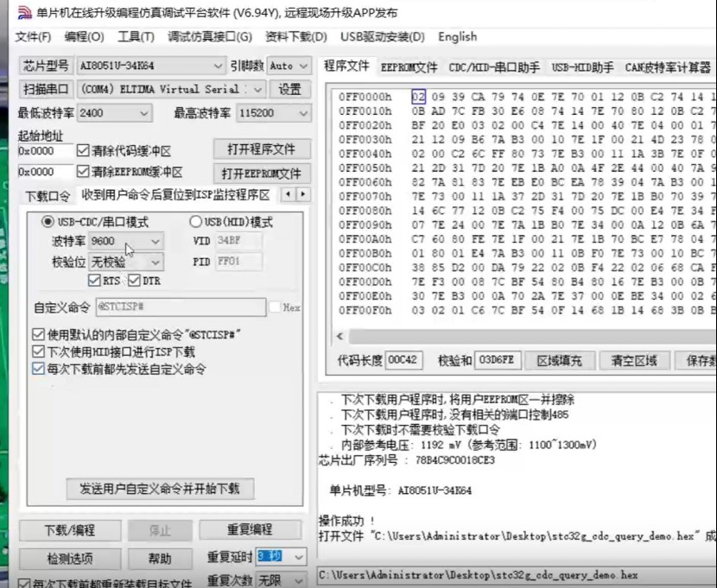The image size is (717, 588).
Task: Expand the AI8051U-34K64 chip model dropdown
Action: 218,66
